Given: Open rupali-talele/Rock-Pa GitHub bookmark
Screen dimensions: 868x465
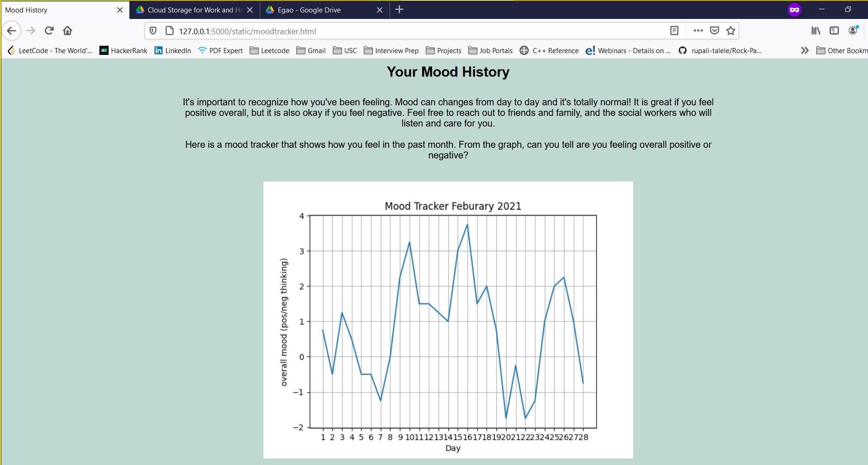Looking at the screenshot, I should pyautogui.click(x=720, y=51).
